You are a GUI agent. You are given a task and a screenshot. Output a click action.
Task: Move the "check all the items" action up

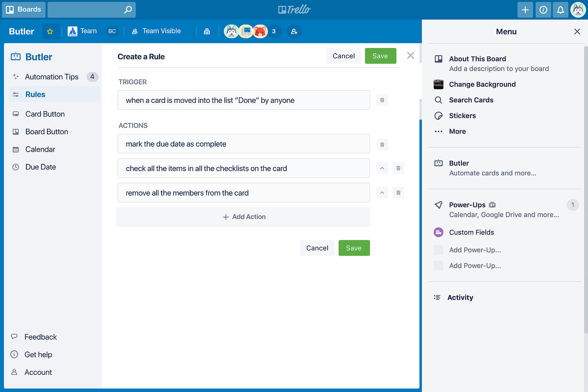382,168
